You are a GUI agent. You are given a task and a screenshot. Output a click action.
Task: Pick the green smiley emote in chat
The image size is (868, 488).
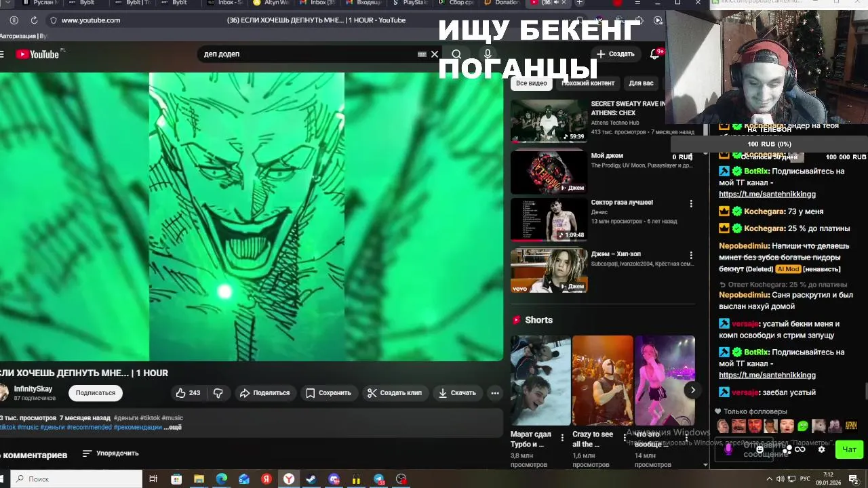pos(803,426)
